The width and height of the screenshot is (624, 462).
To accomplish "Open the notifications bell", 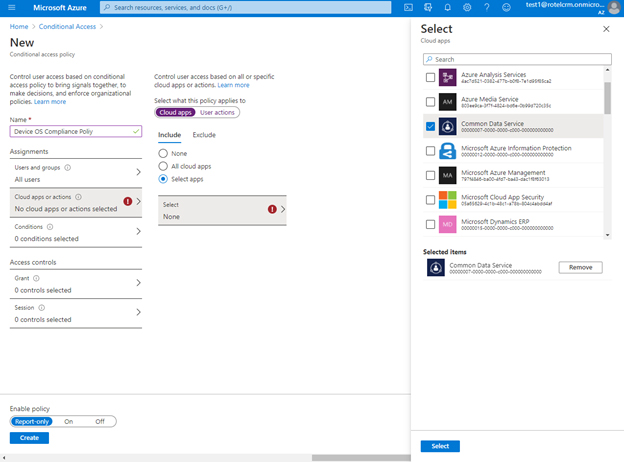I will pos(447,8).
